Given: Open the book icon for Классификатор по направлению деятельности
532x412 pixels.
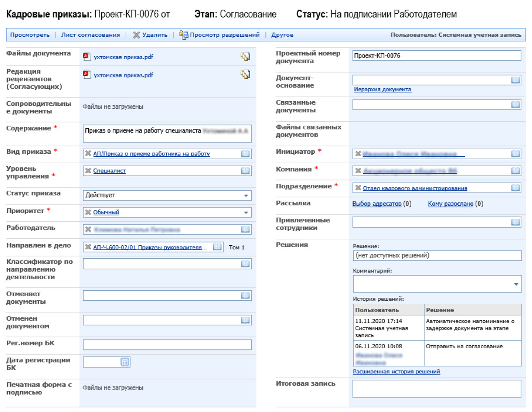Looking at the screenshot, I should (245, 264).
